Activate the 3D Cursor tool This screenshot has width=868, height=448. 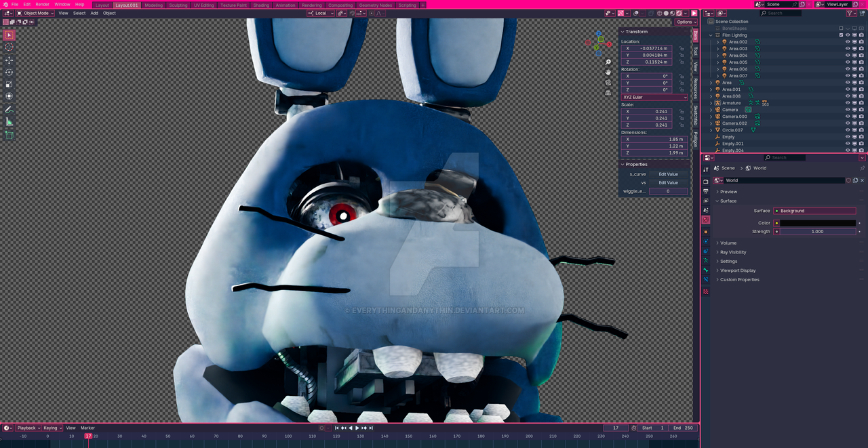(9, 47)
